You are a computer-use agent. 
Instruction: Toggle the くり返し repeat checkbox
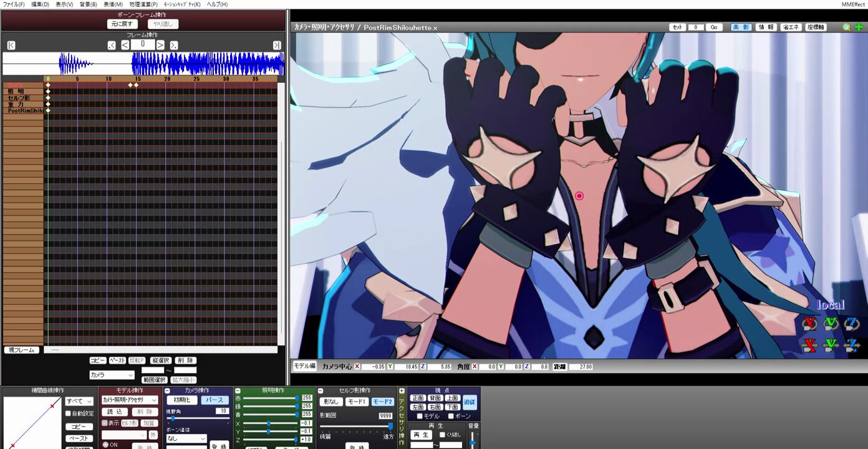[x=443, y=435]
